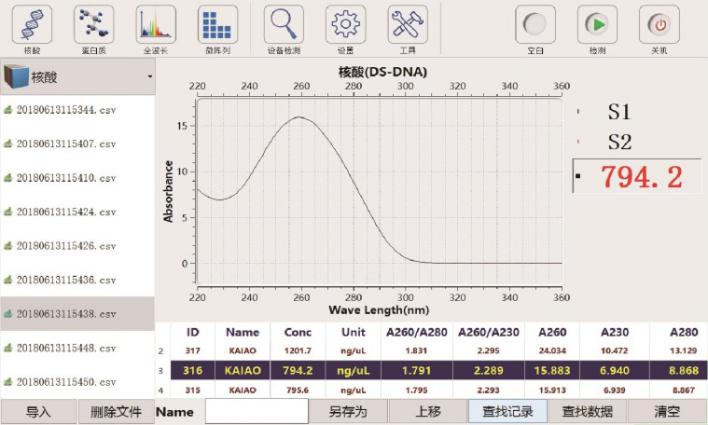Screen dimensions: 708x425
Task: Select file 20180613115436.csv
Action: click(66, 280)
